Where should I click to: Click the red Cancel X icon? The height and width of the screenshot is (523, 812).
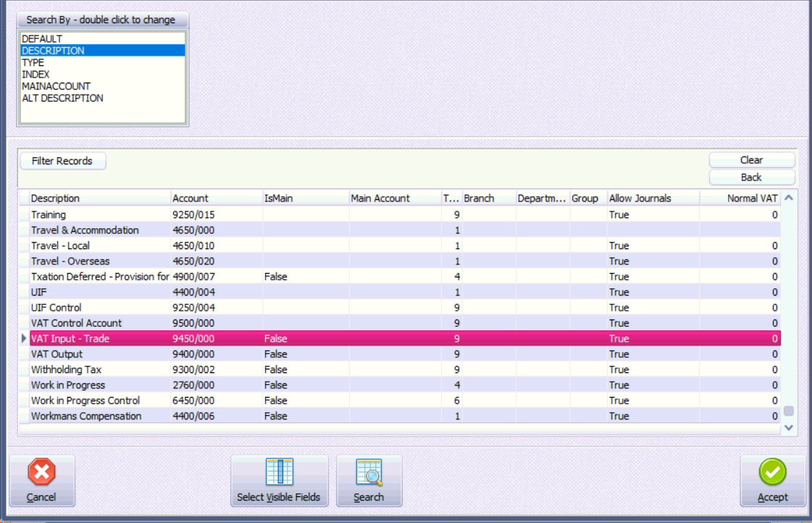tap(41, 474)
